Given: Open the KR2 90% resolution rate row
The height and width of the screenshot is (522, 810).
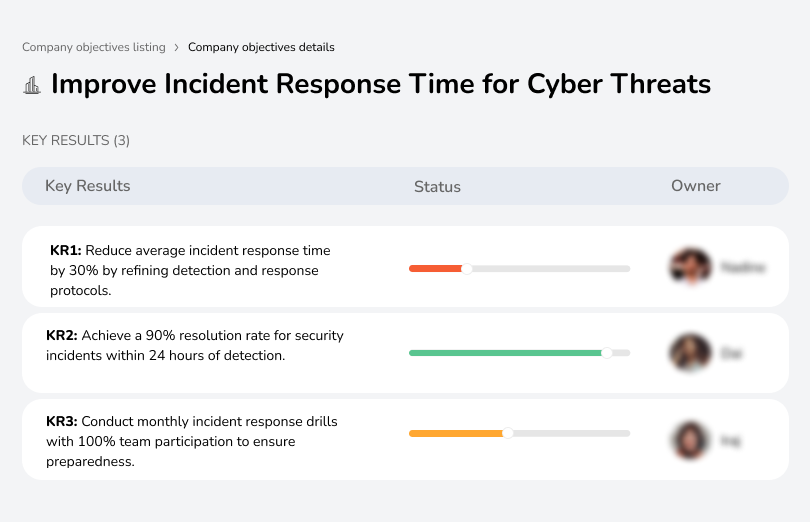Looking at the screenshot, I should (x=405, y=353).
